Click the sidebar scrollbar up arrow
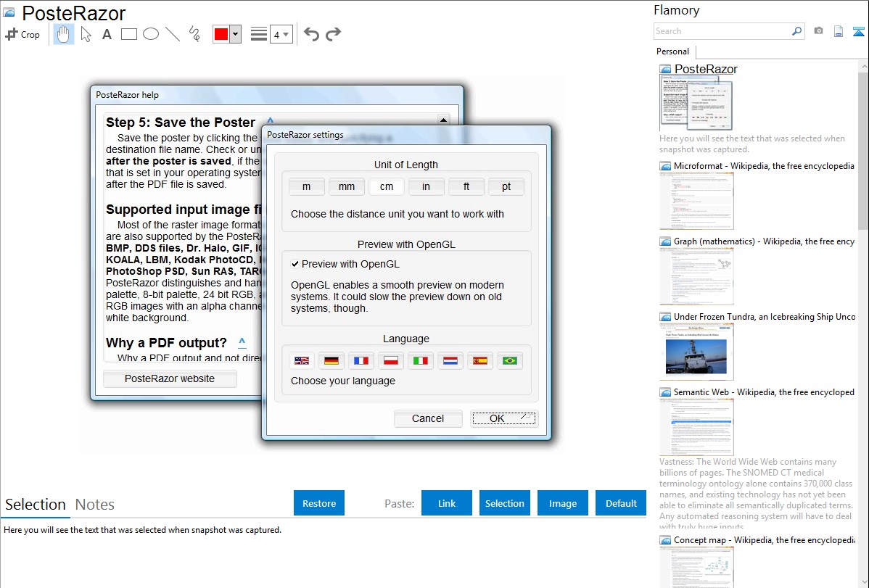The height and width of the screenshot is (588, 869). pos(863,66)
